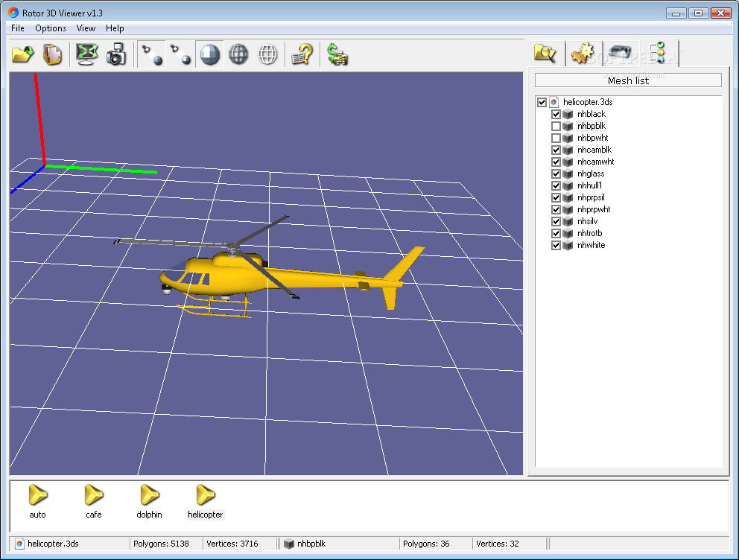Viewport: 739px width, 560px height.
Task: Toggle the nhprpwht mesh checkbox
Action: 556,209
